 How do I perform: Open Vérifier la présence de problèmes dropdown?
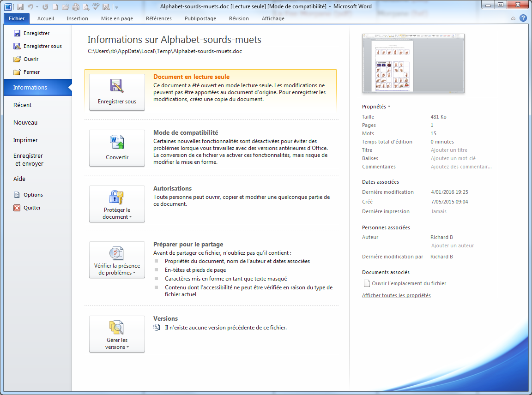pos(117,260)
